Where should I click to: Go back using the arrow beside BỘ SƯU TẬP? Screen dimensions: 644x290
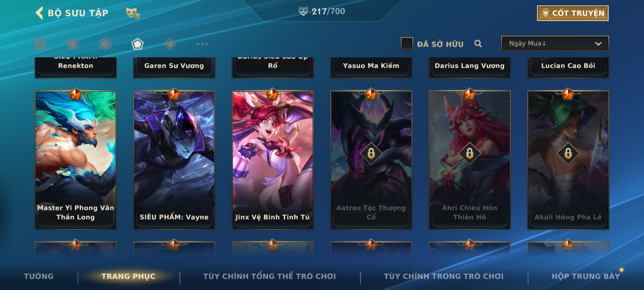(39, 13)
